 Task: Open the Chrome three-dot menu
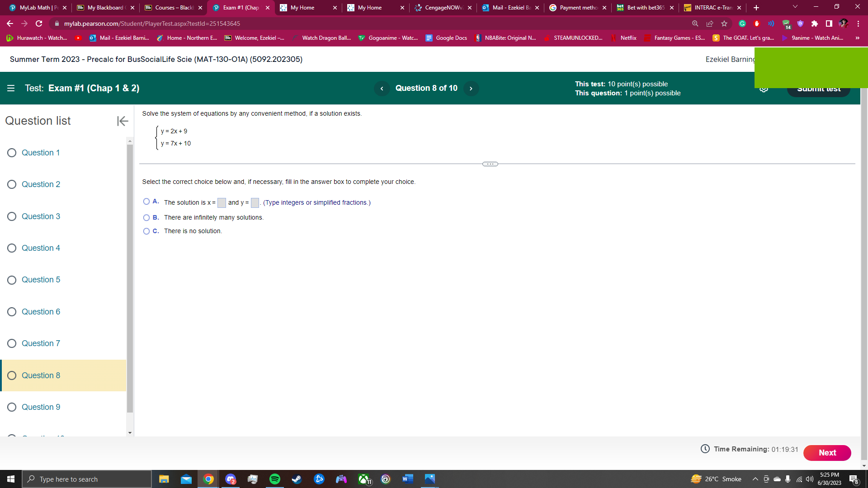858,23
